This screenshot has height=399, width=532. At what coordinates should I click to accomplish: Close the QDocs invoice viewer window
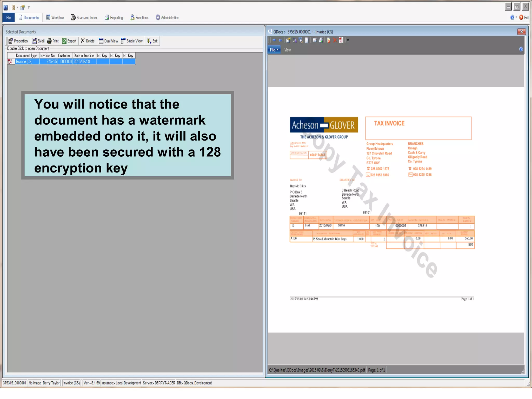pyautogui.click(x=521, y=32)
